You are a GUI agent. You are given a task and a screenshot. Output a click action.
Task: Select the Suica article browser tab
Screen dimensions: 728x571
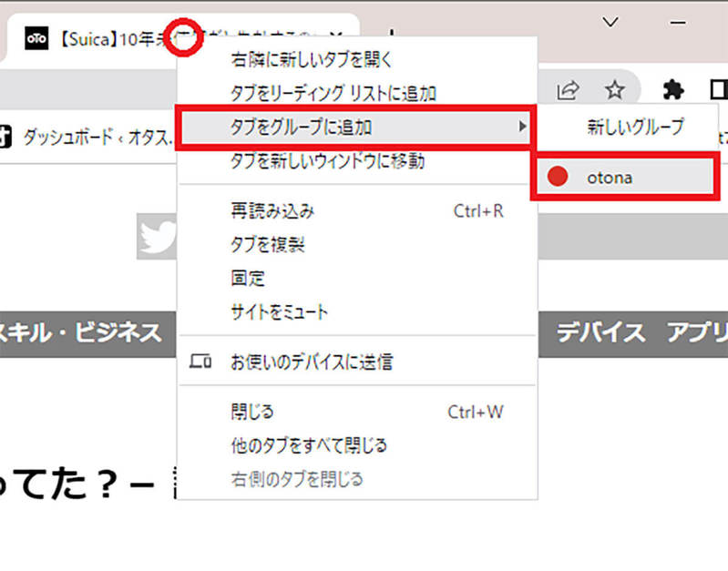(181, 38)
